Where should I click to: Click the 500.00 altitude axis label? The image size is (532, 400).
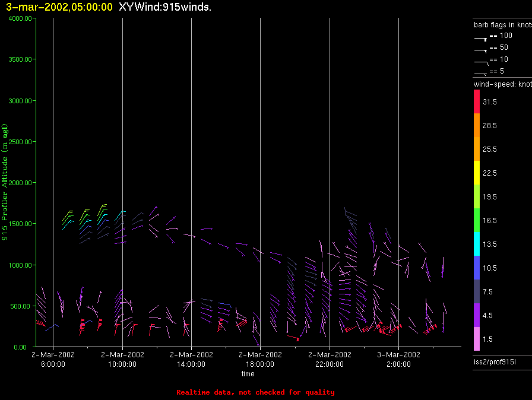click(20, 306)
